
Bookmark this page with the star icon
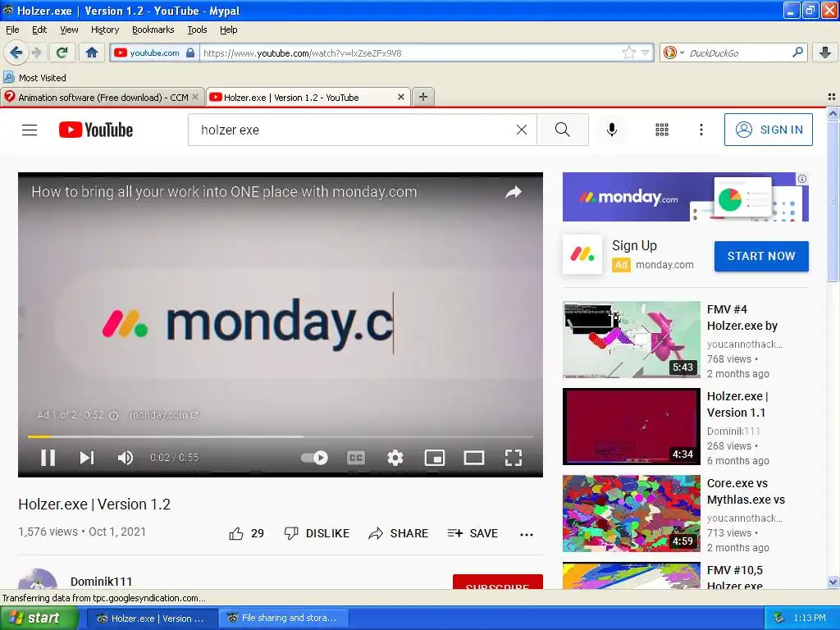pyautogui.click(x=629, y=52)
